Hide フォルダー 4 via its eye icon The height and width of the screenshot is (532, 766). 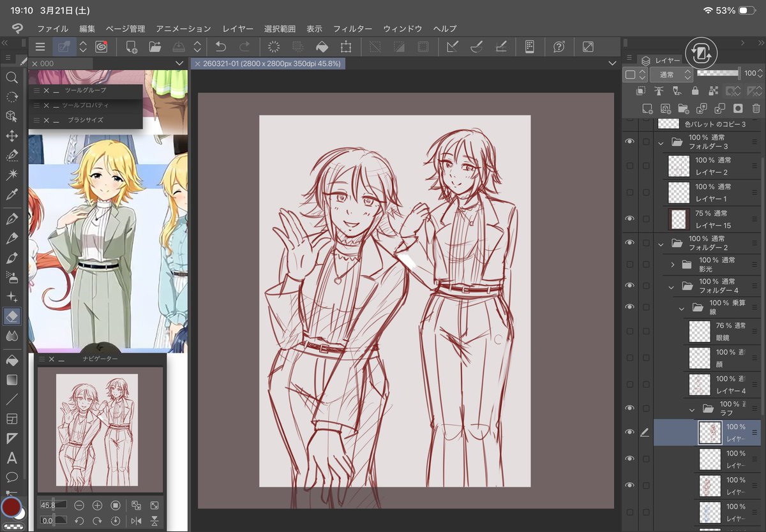pyautogui.click(x=630, y=285)
